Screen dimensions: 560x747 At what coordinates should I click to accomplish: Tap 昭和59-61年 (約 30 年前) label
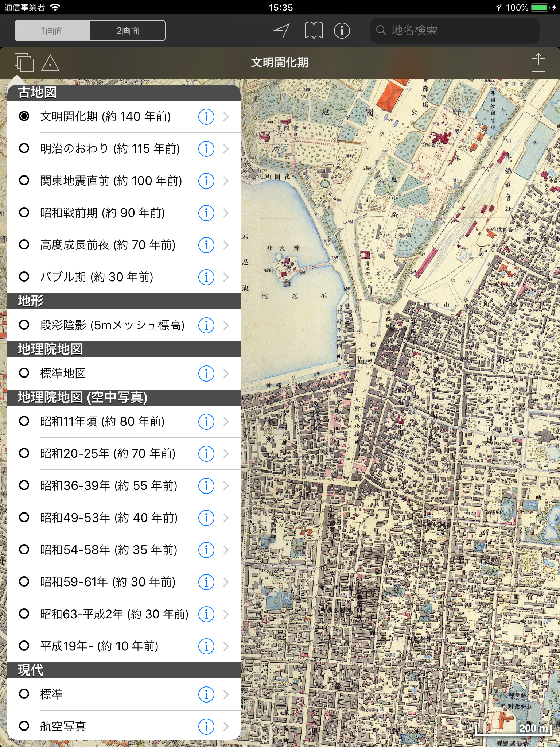pos(108,582)
